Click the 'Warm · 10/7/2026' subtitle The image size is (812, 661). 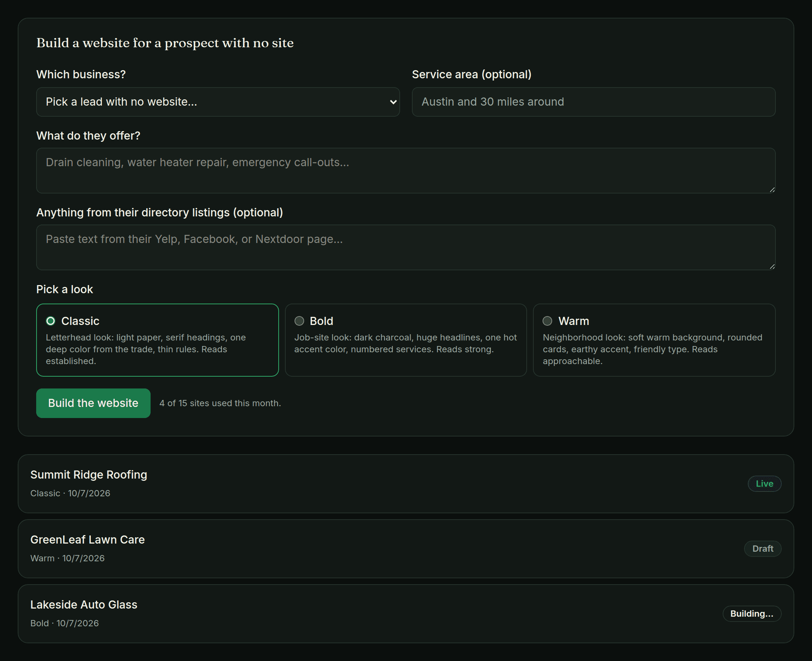(67, 558)
